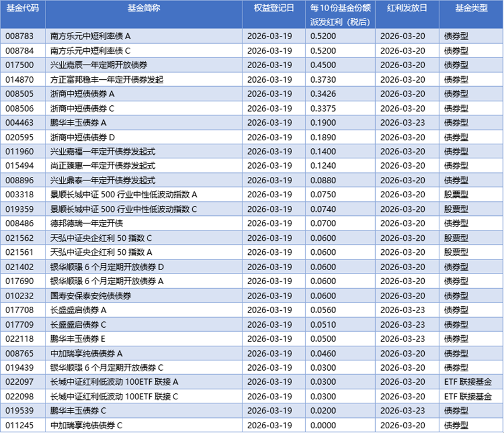
Task: Click fund code 021562
Action: tap(20, 238)
